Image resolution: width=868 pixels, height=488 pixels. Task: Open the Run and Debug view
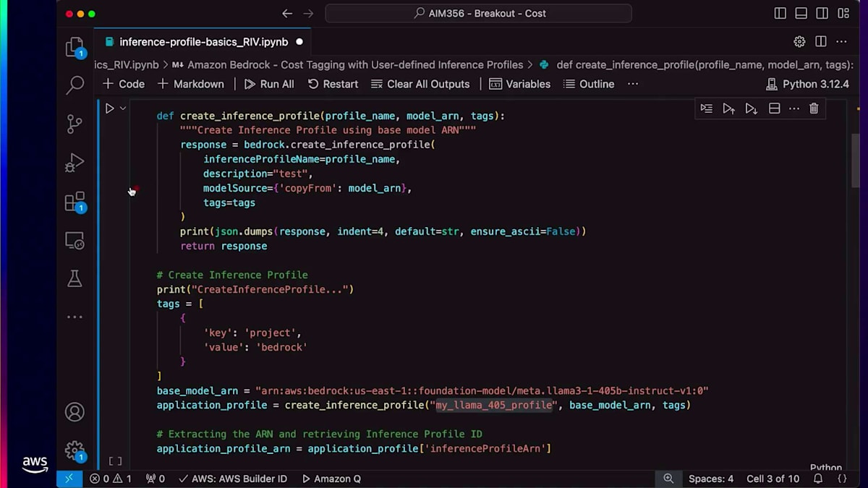[x=75, y=163]
